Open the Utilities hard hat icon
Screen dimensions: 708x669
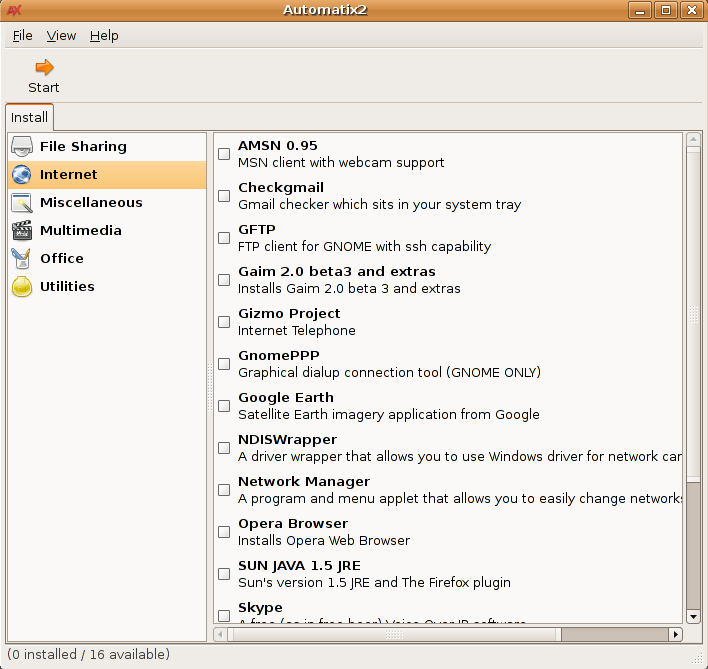(22, 287)
